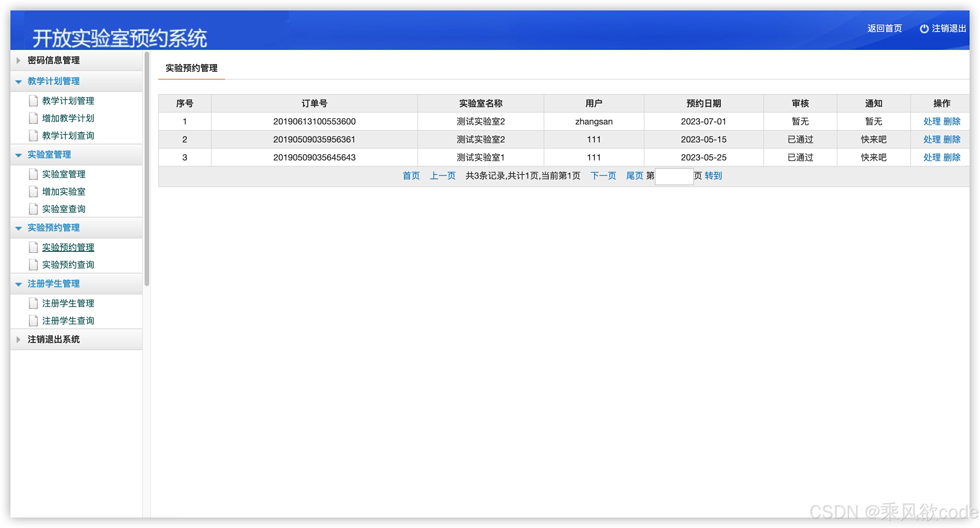Click the 实验室管理 document icon

(x=33, y=174)
